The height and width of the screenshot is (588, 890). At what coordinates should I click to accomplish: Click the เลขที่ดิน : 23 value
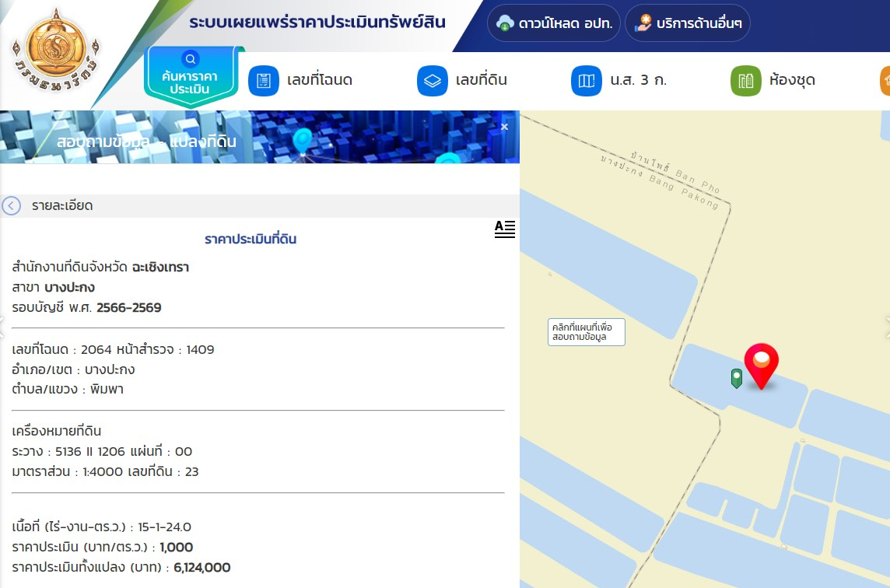(x=163, y=471)
